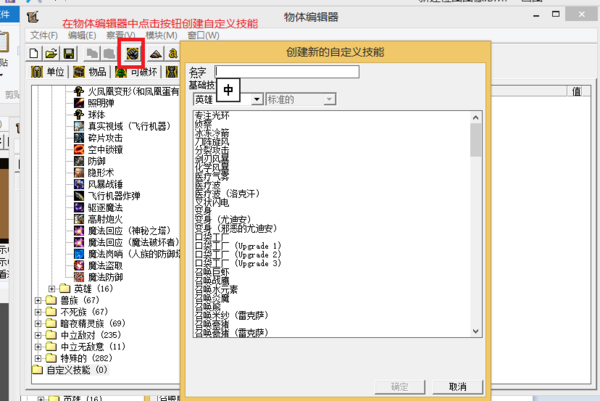Click the new file toolbar icon
The height and width of the screenshot is (401, 600).
click(34, 52)
